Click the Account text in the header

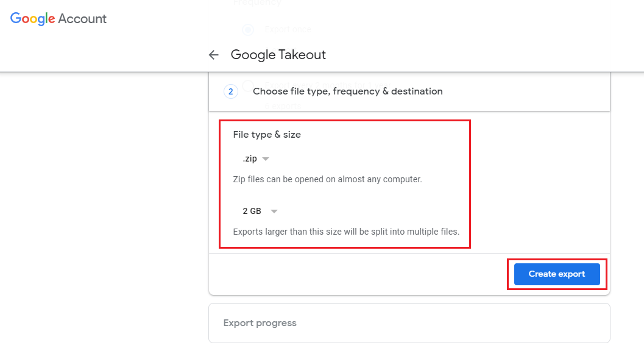pyautogui.click(x=82, y=19)
